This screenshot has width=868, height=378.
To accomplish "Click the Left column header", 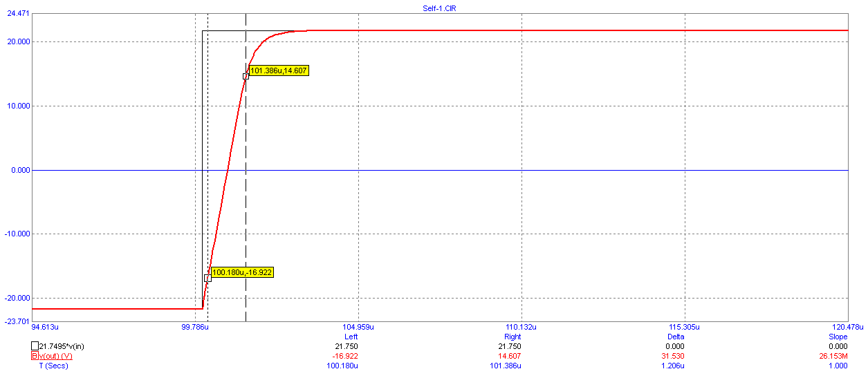I will pyautogui.click(x=351, y=337).
